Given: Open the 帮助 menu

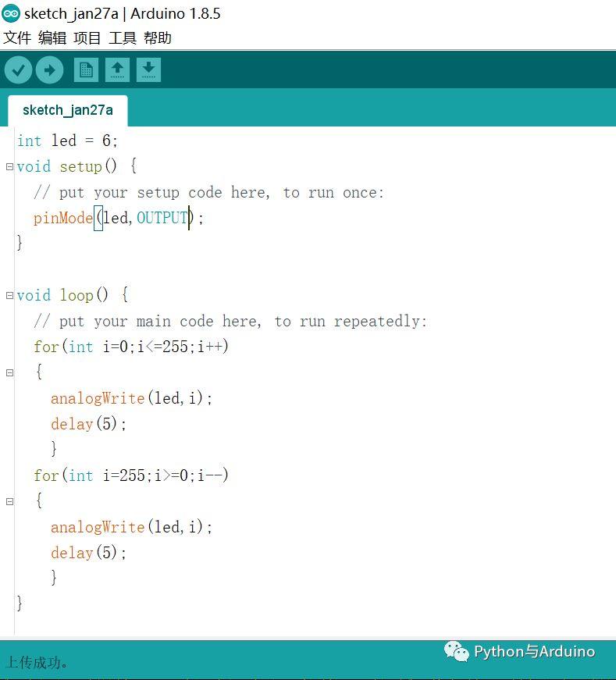Looking at the screenshot, I should tap(158, 37).
